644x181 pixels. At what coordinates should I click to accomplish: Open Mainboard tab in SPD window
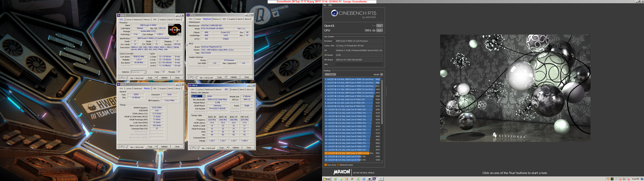[209, 90]
